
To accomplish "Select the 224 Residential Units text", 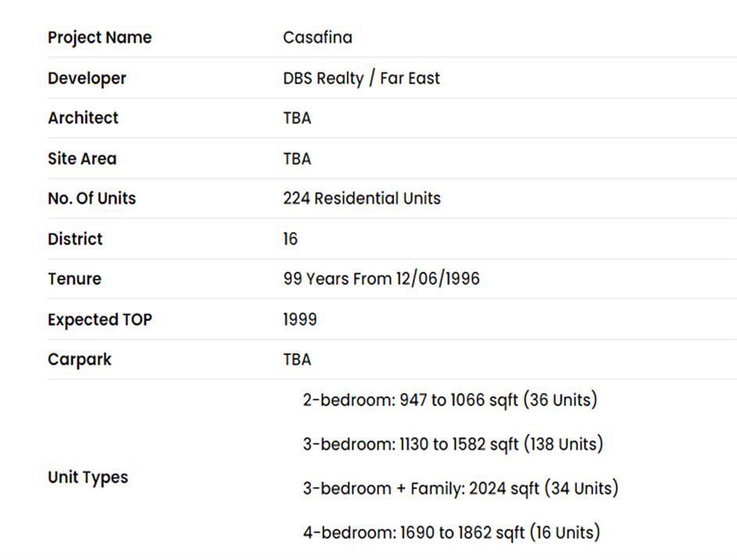I will pos(362,198).
